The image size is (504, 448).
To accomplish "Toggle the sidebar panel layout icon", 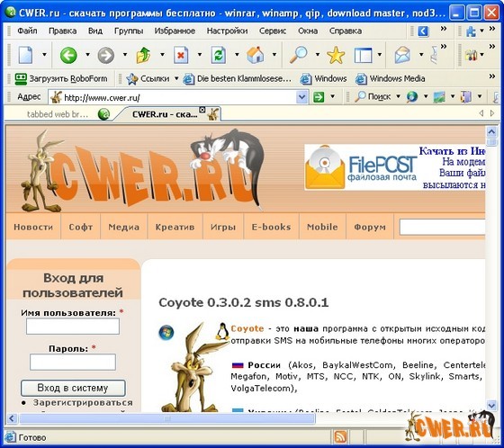I will click(363, 55).
